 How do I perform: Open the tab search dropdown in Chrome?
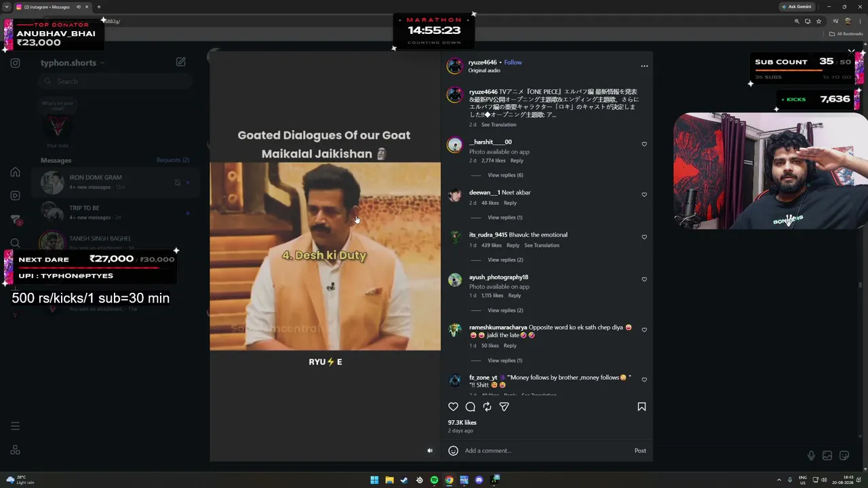[x=6, y=7]
